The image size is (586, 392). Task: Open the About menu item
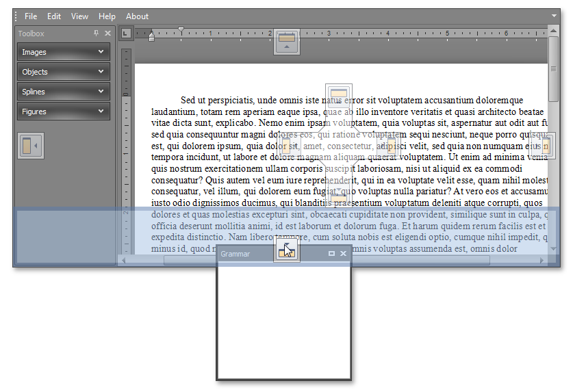pos(137,16)
